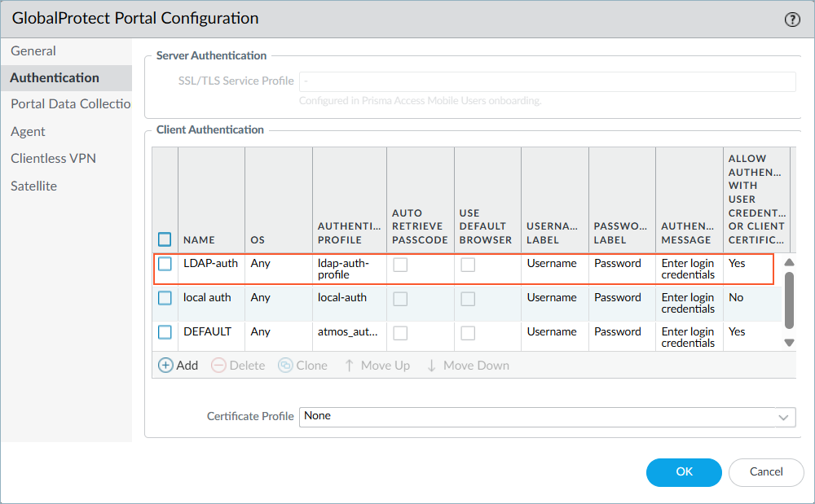This screenshot has height=504, width=815.
Task: Click the Delete minus icon
Action: click(218, 366)
